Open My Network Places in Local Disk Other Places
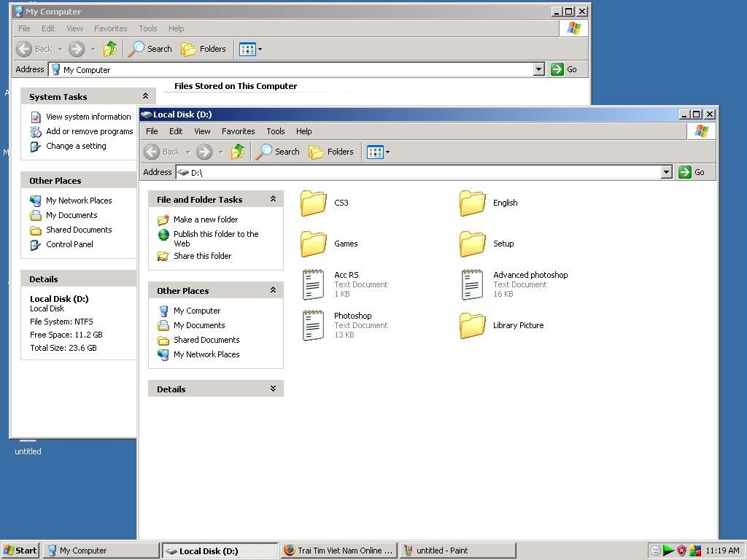Viewport: 747px width, 560px height. (198, 355)
